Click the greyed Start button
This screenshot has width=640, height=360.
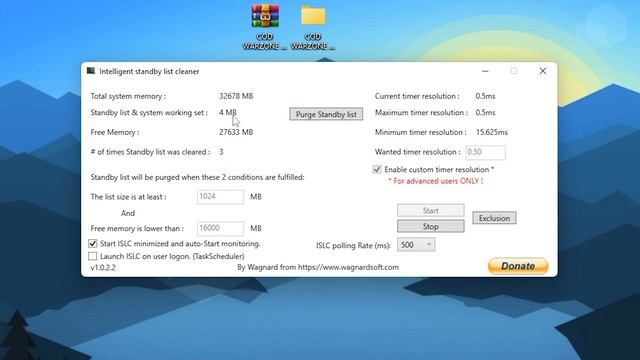(431, 211)
